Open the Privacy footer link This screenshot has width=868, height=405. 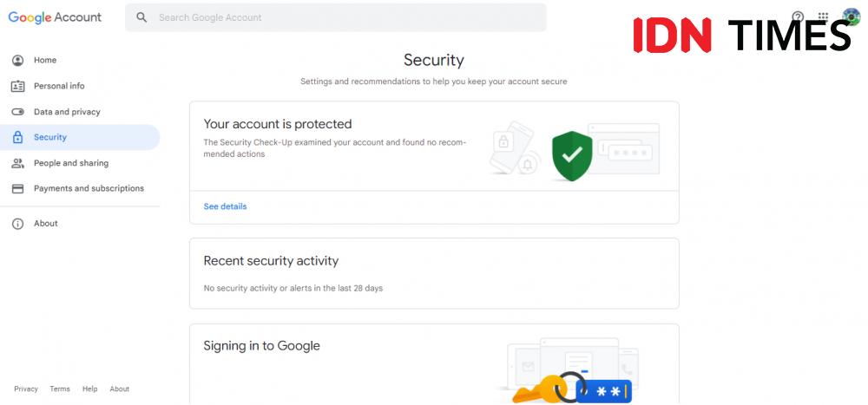26,389
